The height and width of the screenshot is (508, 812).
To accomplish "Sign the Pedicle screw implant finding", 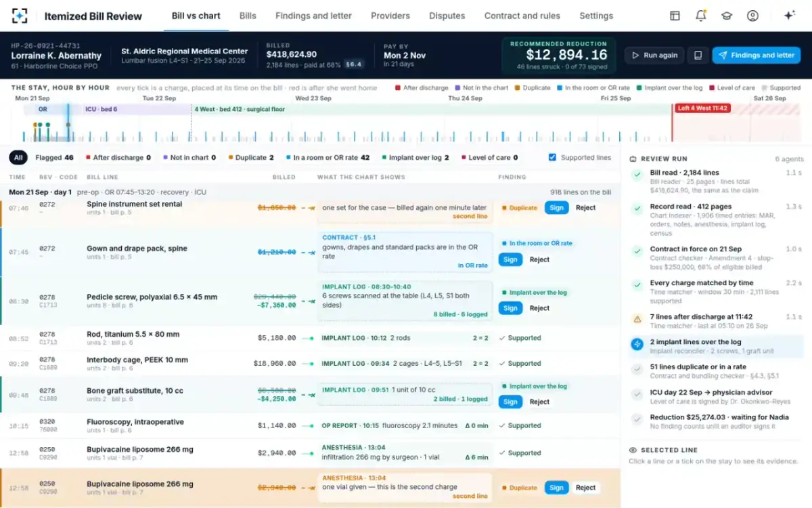I will pos(510,308).
